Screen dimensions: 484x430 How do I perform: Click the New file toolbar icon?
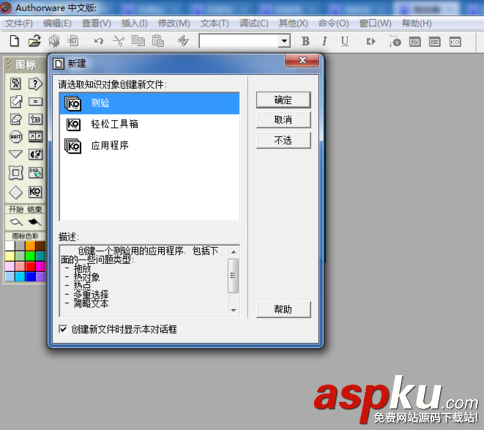click(x=14, y=41)
